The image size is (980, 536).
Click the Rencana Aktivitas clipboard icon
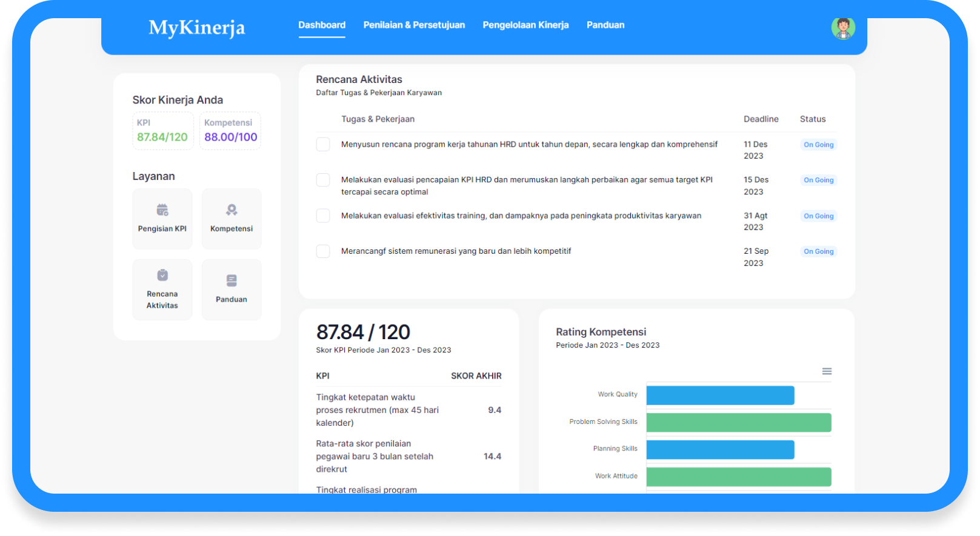pyautogui.click(x=162, y=275)
